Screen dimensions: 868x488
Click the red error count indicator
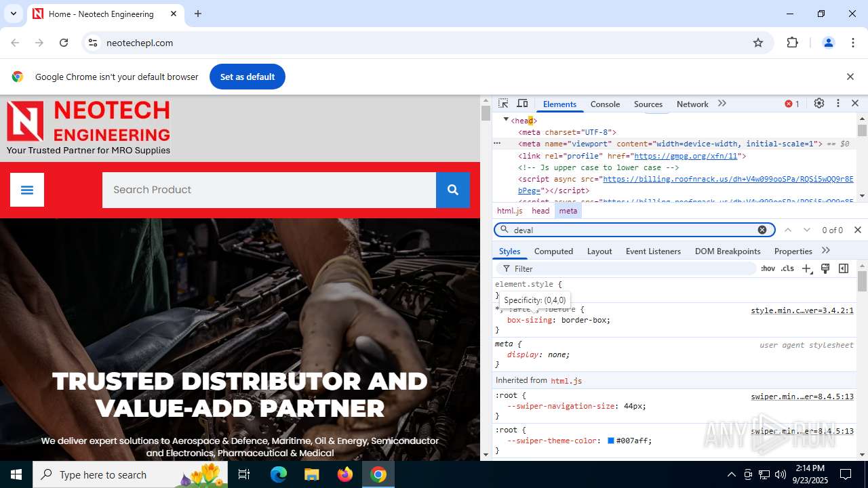click(x=792, y=104)
